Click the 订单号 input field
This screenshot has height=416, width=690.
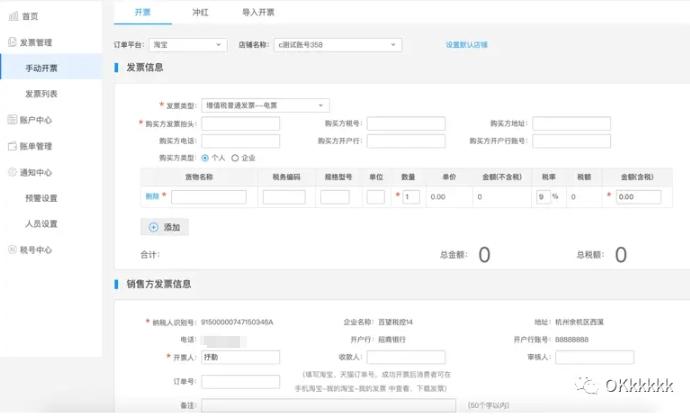(241, 382)
